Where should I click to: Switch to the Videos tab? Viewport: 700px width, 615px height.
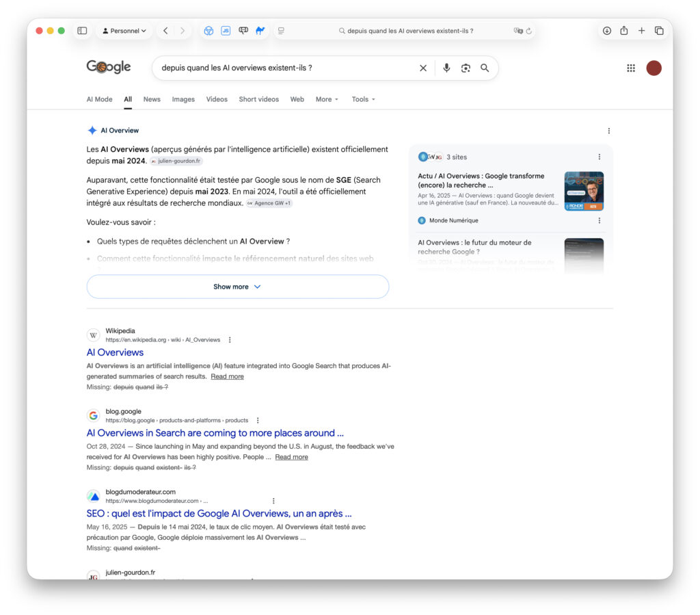(x=217, y=99)
